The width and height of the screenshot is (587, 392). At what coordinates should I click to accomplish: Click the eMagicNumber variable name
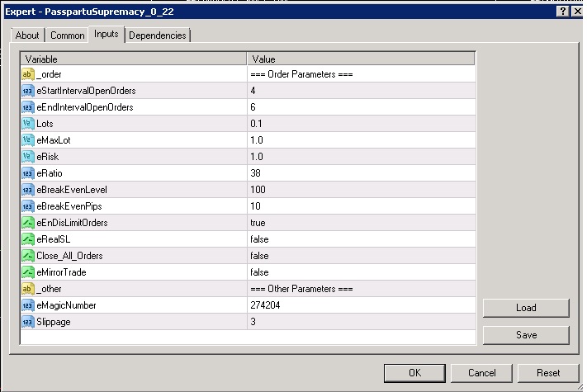[x=66, y=305]
